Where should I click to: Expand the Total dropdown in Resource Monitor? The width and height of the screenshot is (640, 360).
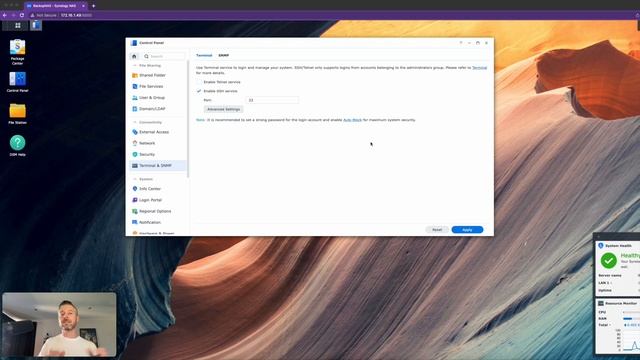[x=611, y=325]
